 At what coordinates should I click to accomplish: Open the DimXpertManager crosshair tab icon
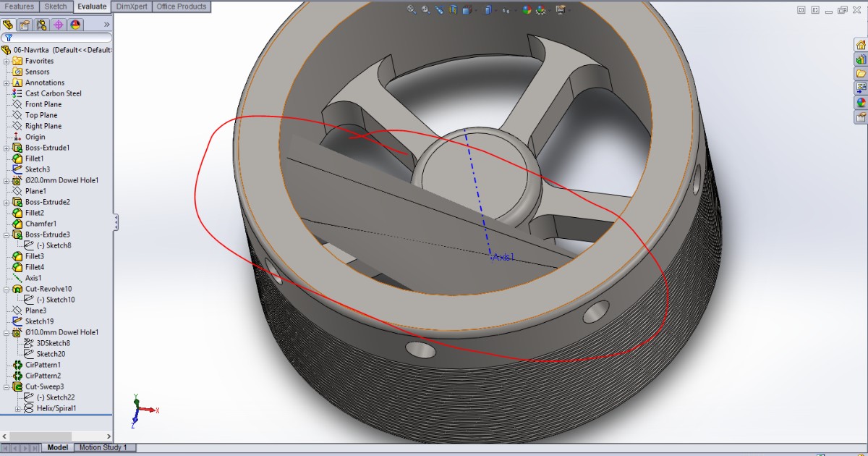[x=59, y=25]
